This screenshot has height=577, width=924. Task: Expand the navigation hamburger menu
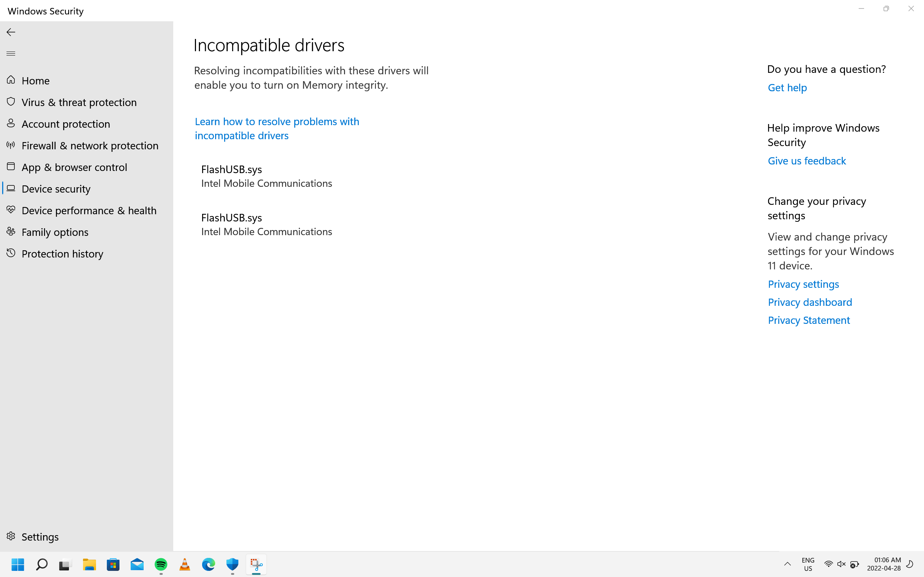[10, 53]
